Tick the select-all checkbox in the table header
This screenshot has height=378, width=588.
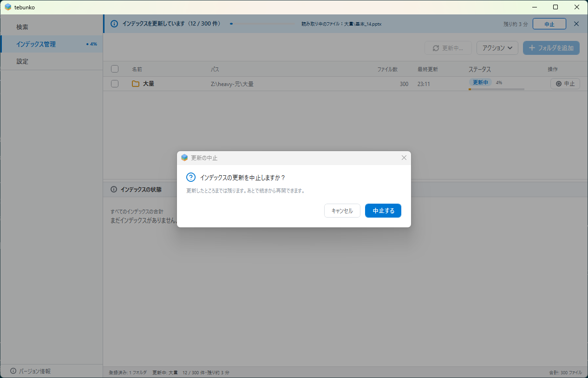pyautogui.click(x=115, y=69)
